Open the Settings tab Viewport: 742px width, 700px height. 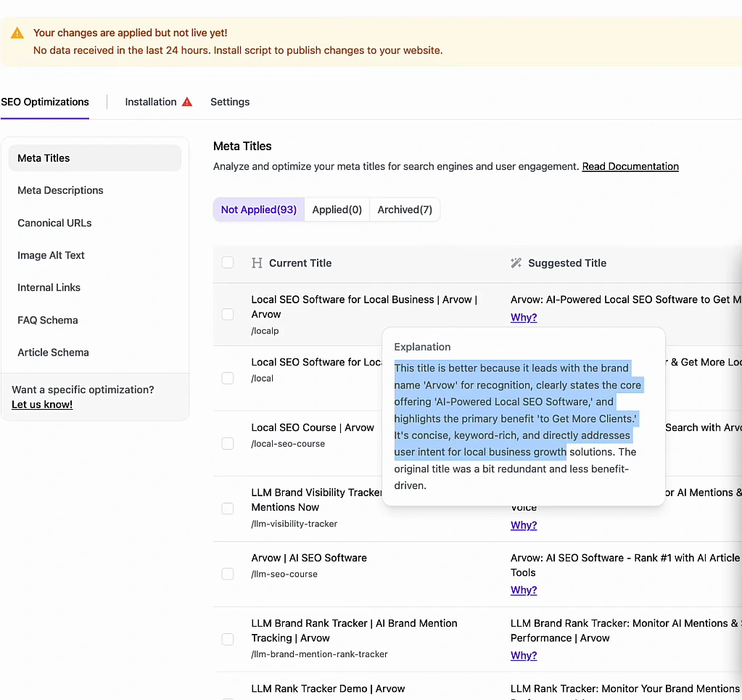click(230, 102)
